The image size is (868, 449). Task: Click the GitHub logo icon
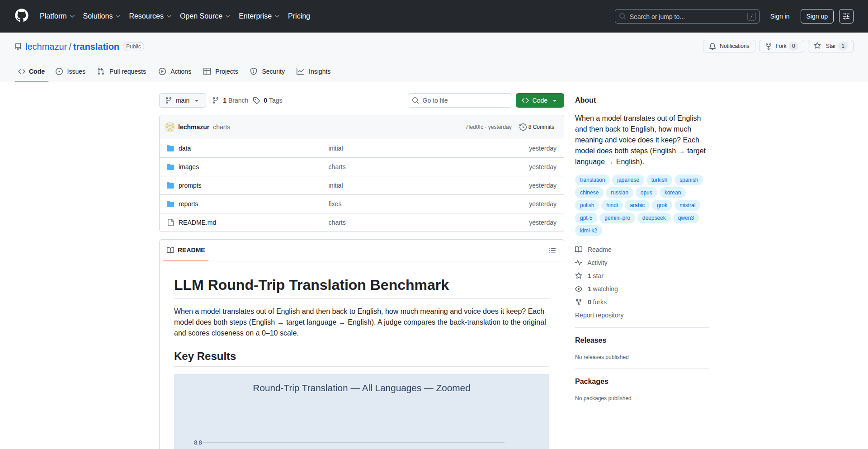click(x=22, y=16)
